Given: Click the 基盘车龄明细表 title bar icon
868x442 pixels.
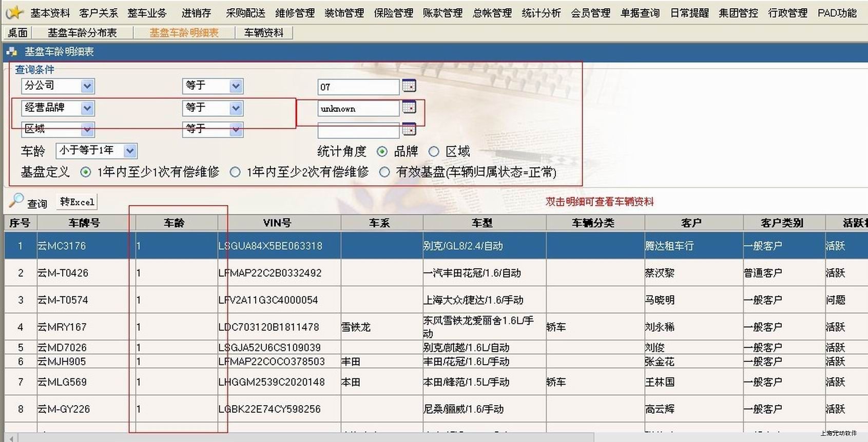Looking at the screenshot, I should (x=12, y=52).
